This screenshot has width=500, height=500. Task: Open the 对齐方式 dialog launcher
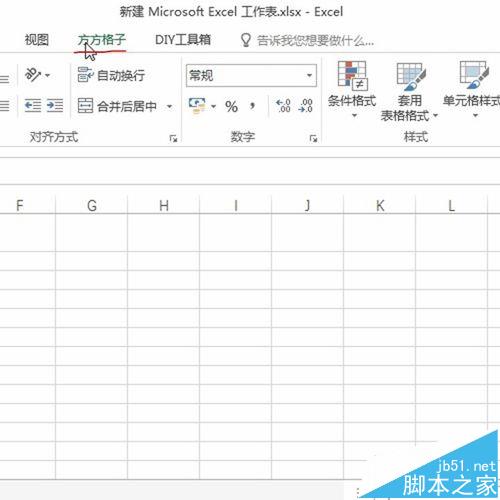(x=173, y=138)
